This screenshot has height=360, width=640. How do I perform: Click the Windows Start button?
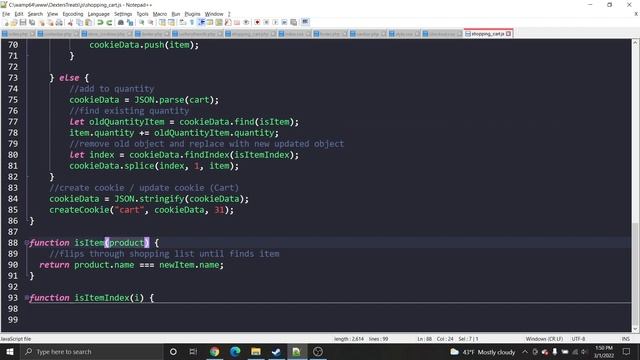tap(9, 352)
